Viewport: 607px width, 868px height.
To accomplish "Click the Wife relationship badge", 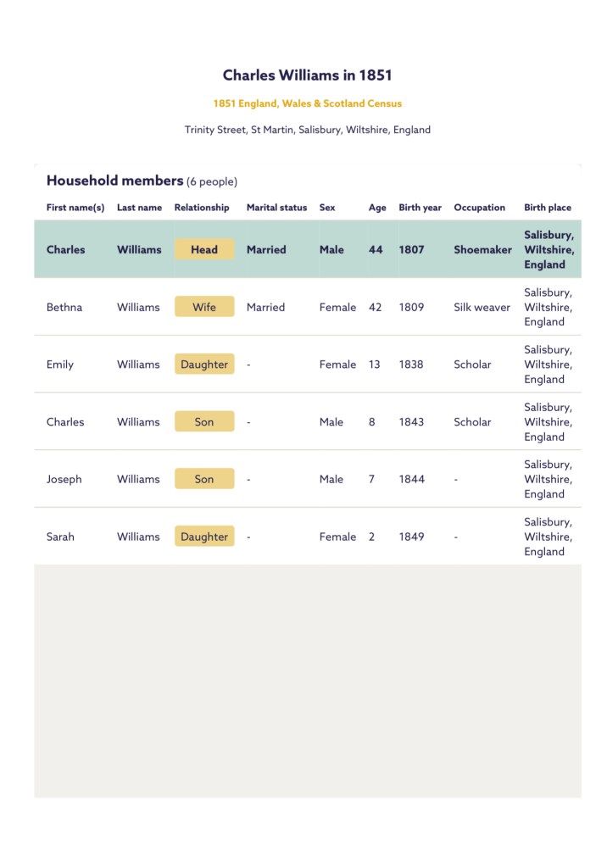I will pos(204,307).
